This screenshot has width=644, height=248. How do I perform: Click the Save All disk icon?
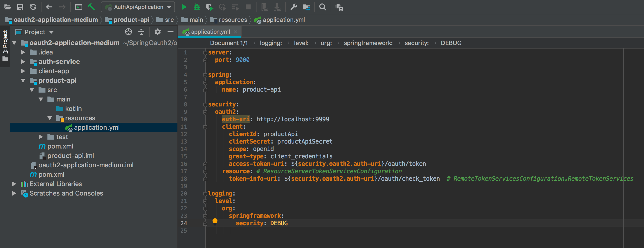pos(20,7)
